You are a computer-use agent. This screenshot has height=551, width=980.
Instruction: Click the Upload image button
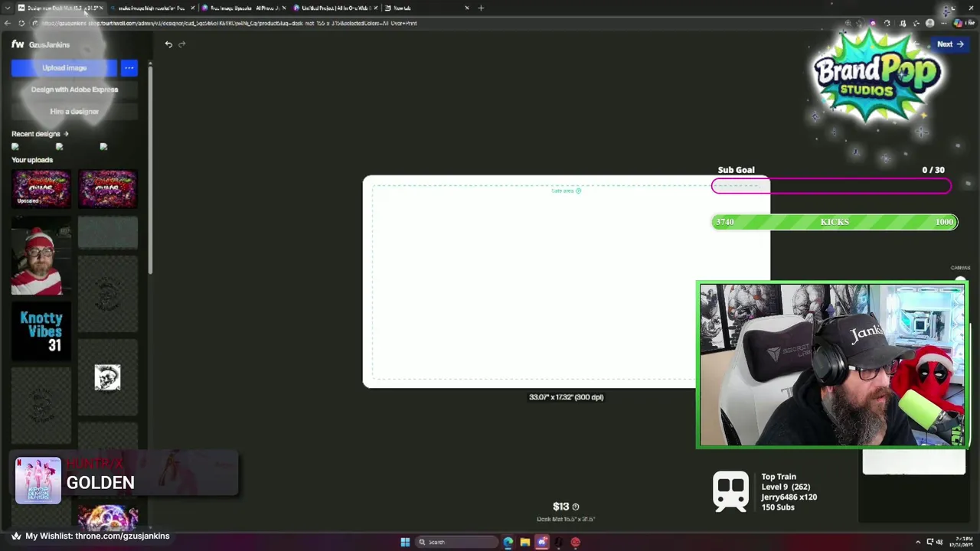(x=64, y=68)
